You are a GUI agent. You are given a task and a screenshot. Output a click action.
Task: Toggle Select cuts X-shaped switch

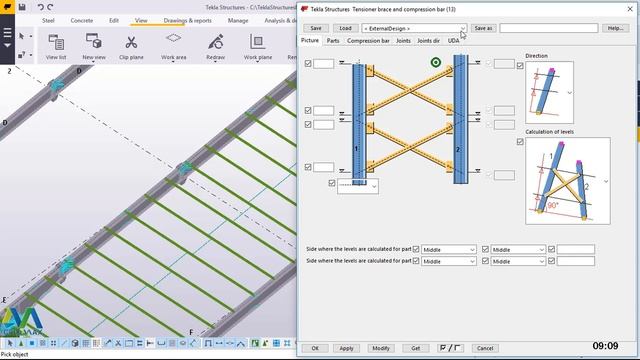click(118, 343)
